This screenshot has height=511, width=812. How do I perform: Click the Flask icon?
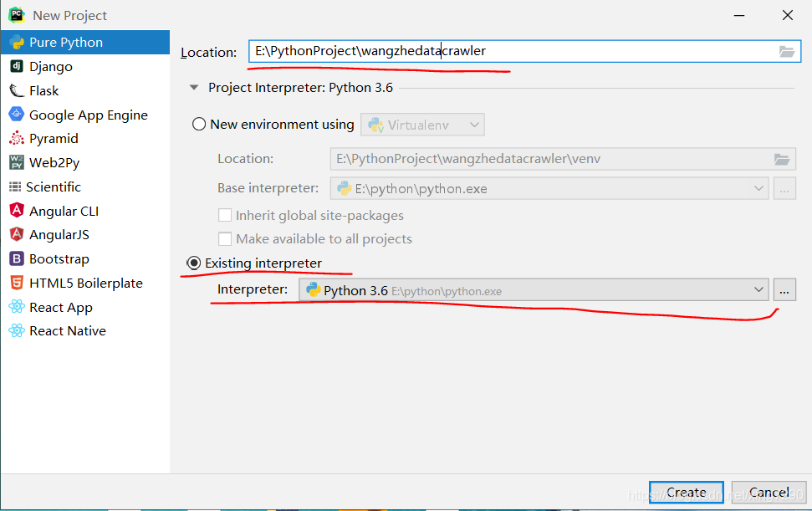(17, 90)
